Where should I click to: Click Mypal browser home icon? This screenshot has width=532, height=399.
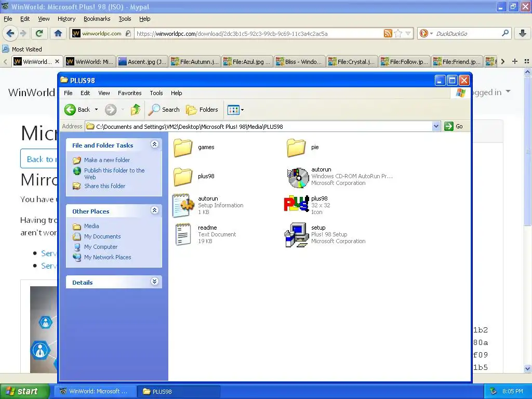coord(58,33)
